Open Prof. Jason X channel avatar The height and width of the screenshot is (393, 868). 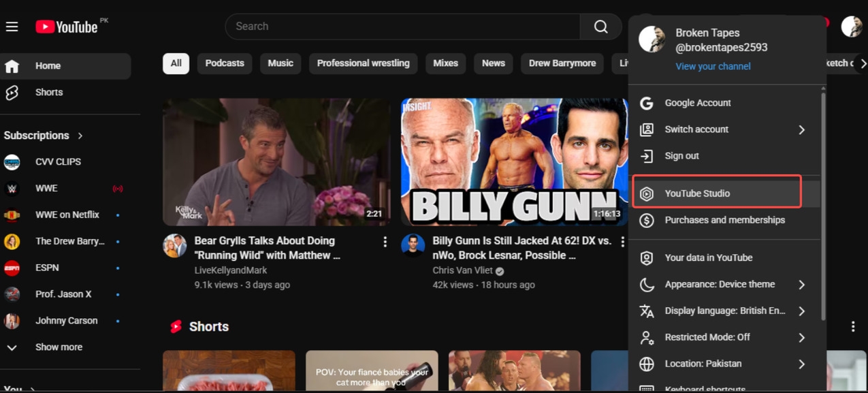(x=12, y=294)
